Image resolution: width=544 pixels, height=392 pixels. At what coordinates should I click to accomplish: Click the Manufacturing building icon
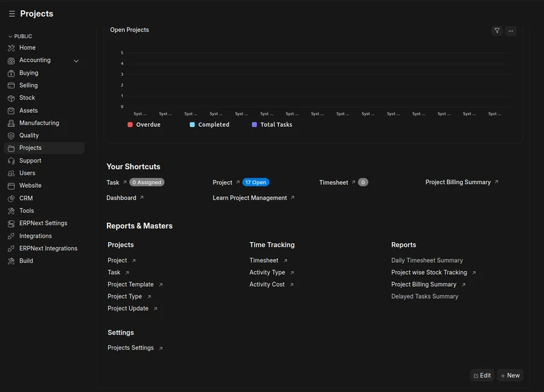tap(11, 123)
